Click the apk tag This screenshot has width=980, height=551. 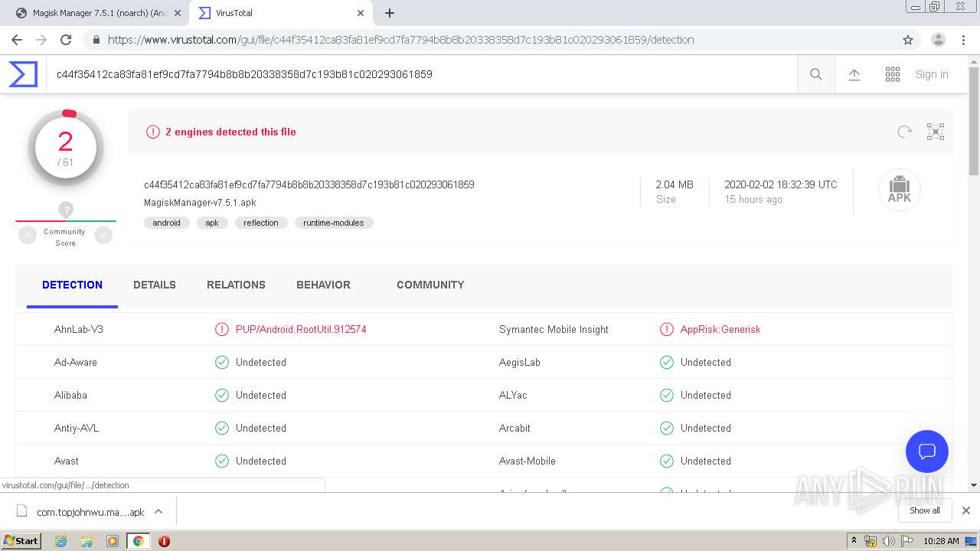coord(212,223)
